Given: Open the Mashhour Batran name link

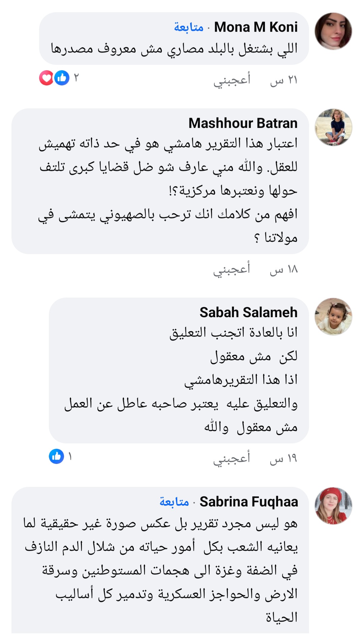Looking at the screenshot, I should pyautogui.click(x=243, y=123).
